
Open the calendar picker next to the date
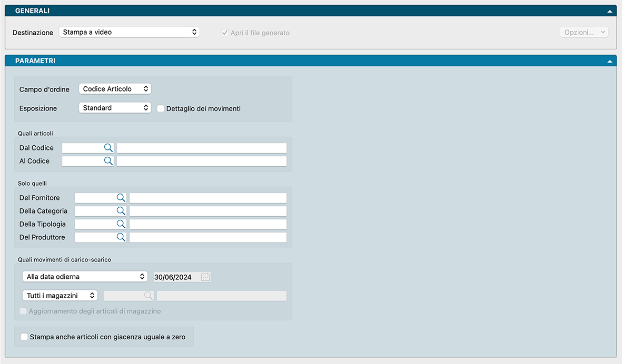coord(205,277)
